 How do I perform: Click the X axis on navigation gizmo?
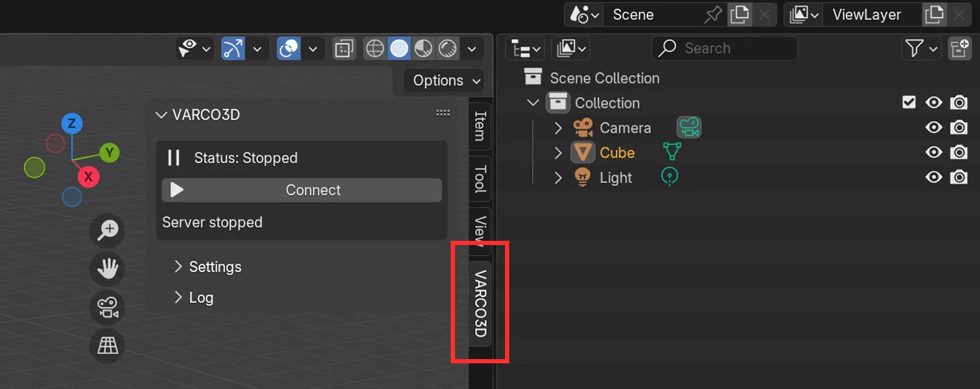(88, 177)
